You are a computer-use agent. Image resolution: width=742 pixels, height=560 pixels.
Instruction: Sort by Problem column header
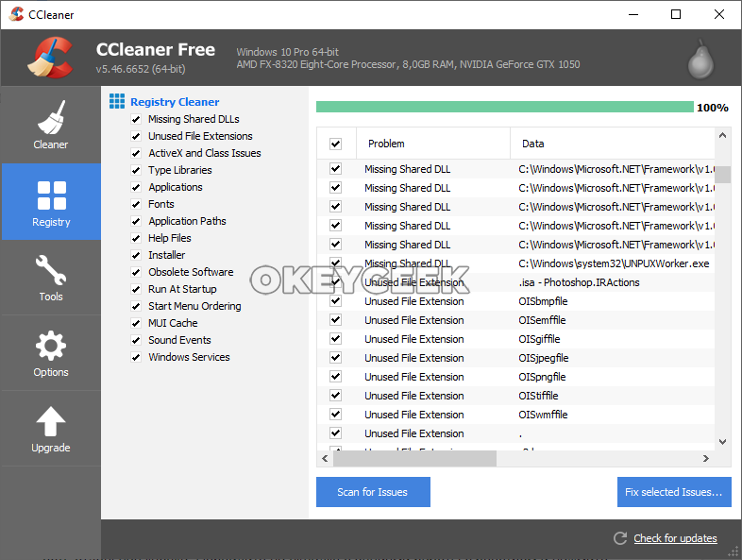[x=433, y=144]
